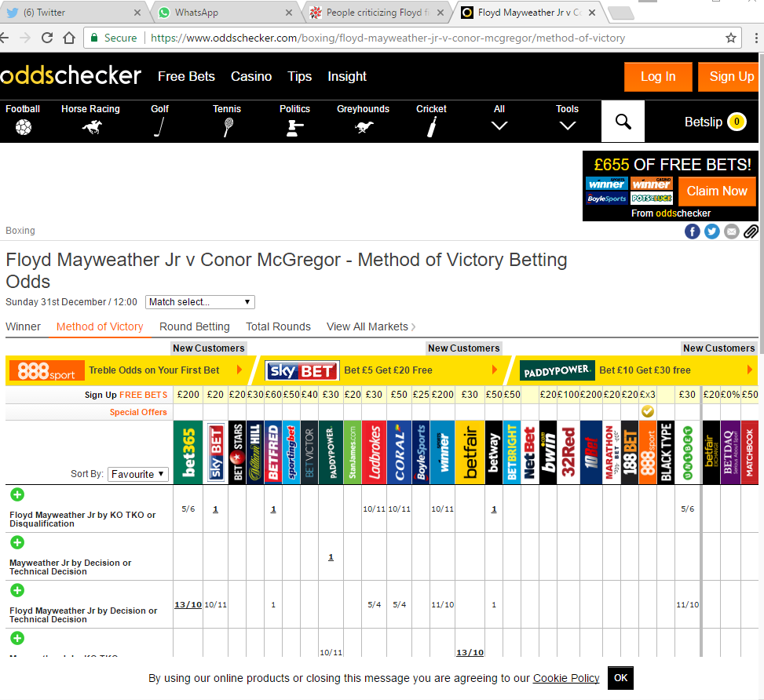
Task: Click Claim Now free bets button
Action: pyautogui.click(x=717, y=191)
